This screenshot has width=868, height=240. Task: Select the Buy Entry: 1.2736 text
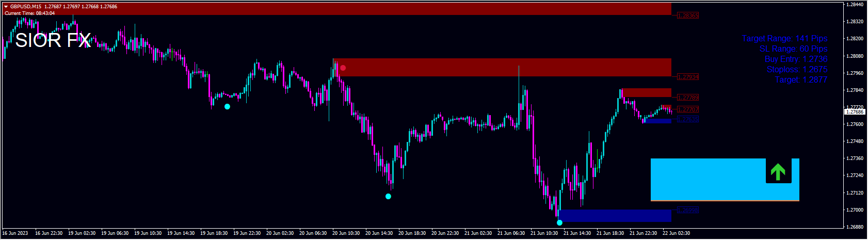(x=796, y=59)
